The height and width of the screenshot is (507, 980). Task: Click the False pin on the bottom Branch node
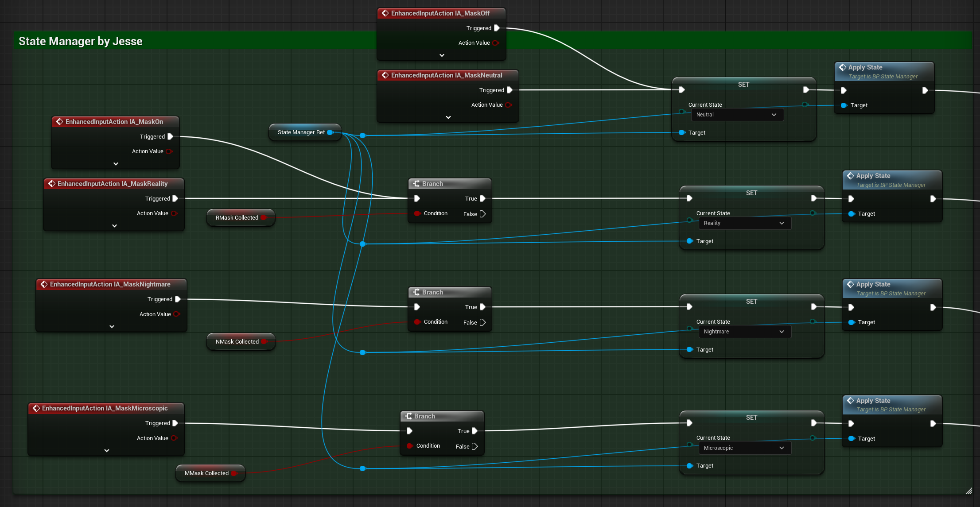476,446
